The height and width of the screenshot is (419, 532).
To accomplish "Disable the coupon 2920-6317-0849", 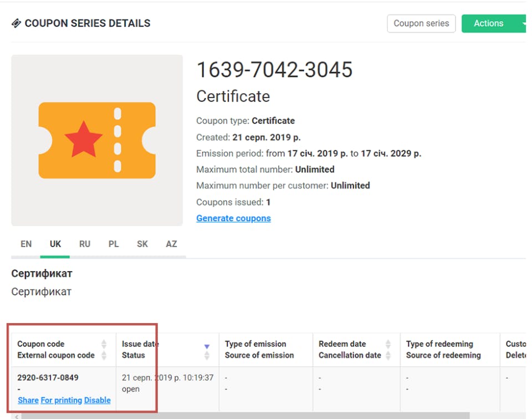I will coord(98,400).
